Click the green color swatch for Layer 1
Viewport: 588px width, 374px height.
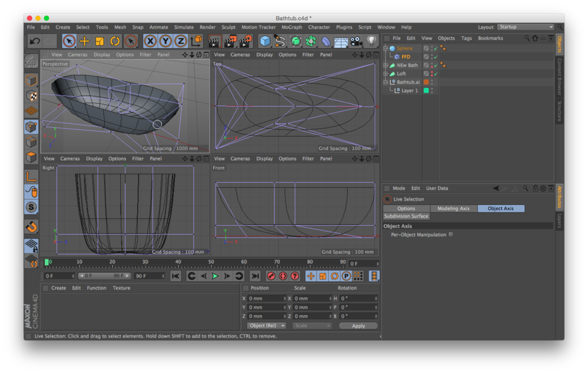point(426,90)
